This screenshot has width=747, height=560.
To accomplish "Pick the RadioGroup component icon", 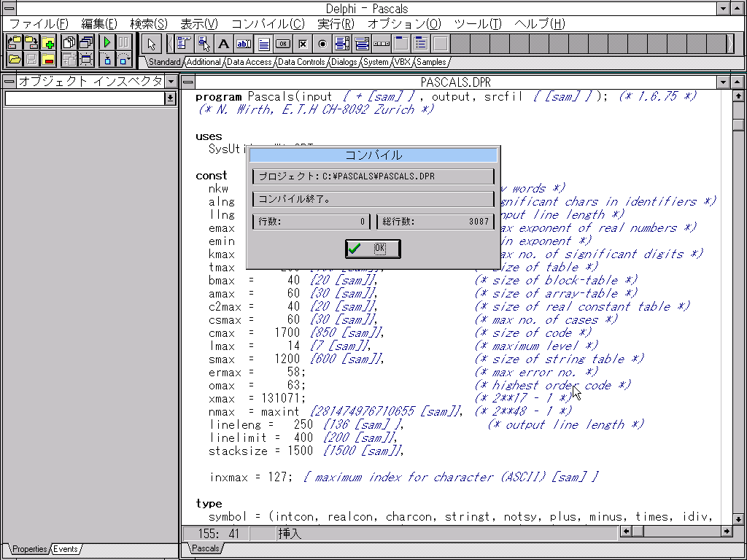I will [422, 44].
